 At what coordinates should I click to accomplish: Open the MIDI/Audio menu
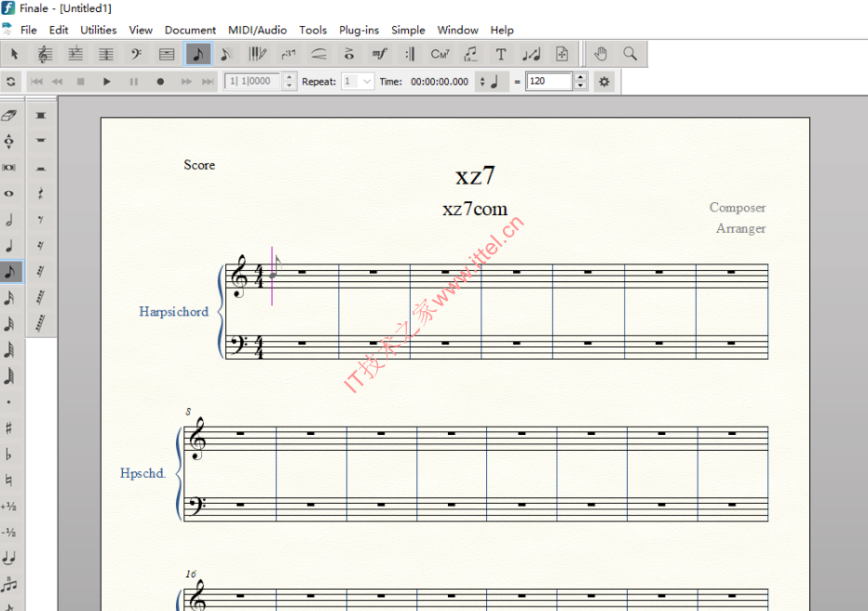click(257, 30)
